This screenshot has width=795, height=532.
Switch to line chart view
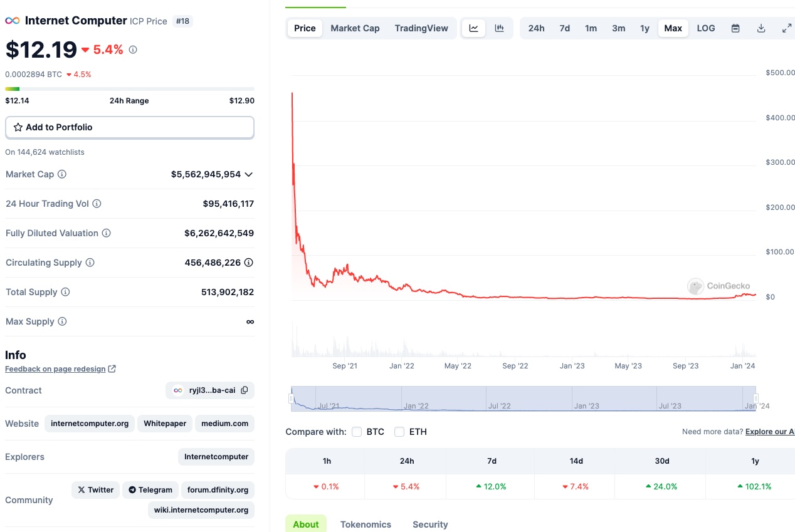474,28
